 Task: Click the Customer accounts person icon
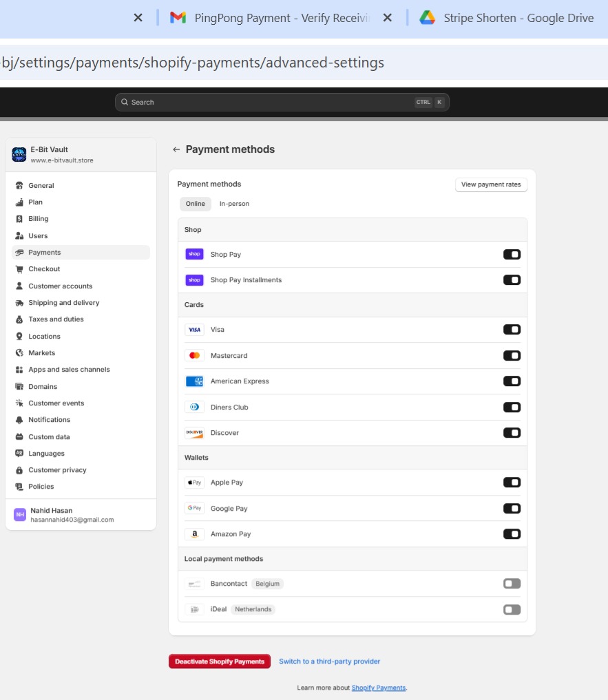(x=19, y=286)
